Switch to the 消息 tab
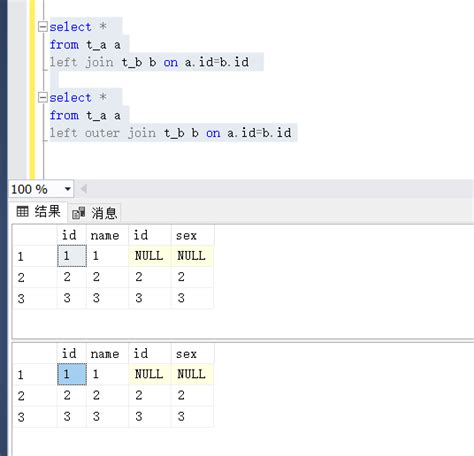474x456 pixels. click(x=95, y=213)
